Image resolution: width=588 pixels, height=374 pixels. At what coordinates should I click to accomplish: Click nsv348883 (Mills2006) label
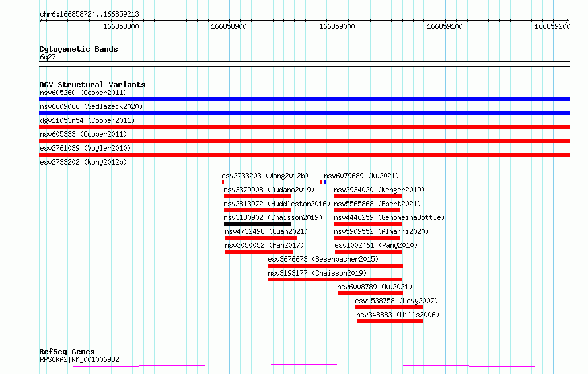398,315
